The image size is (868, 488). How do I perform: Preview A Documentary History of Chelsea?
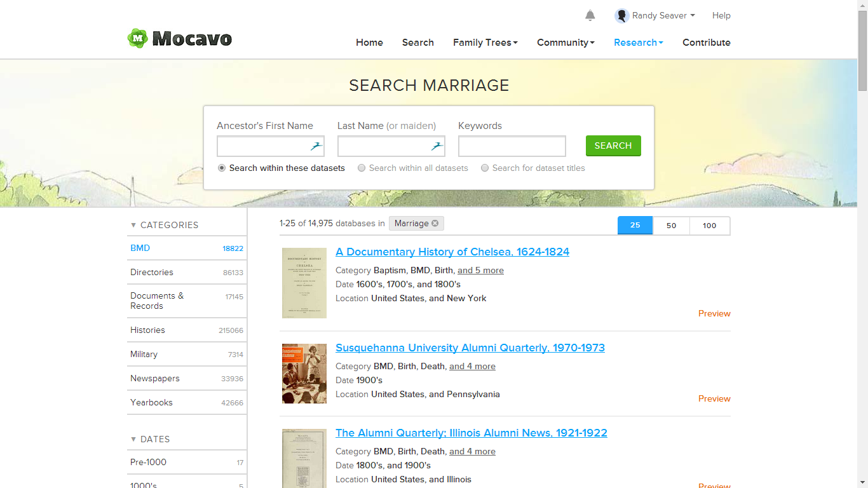tap(714, 313)
